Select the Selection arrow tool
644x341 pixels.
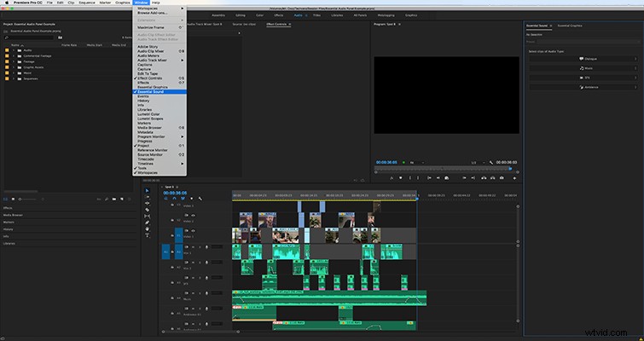tap(148, 191)
